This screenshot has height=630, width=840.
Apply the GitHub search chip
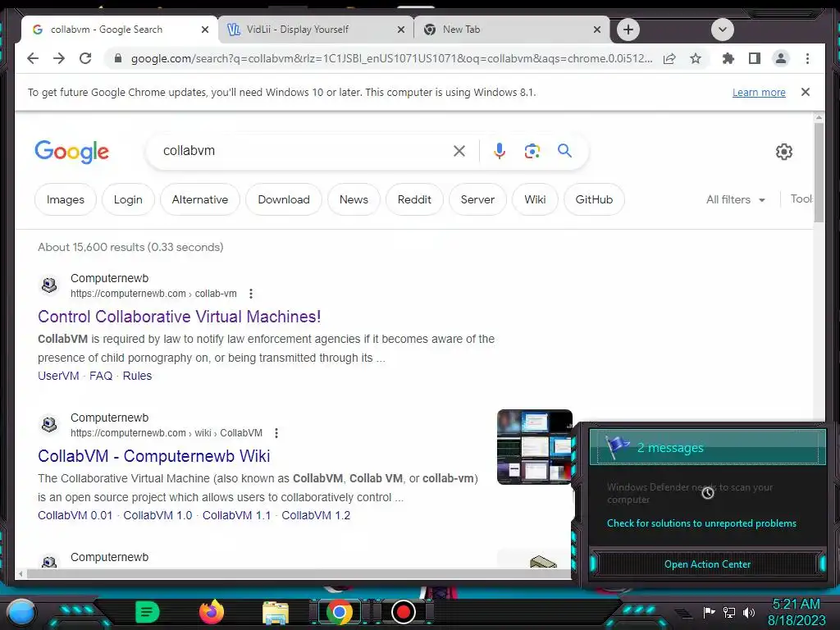(x=594, y=199)
